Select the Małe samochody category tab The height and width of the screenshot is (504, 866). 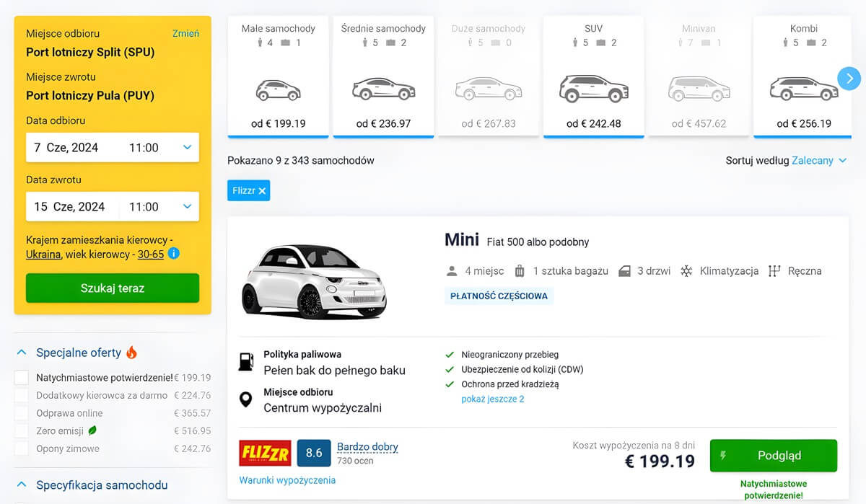tap(278, 76)
